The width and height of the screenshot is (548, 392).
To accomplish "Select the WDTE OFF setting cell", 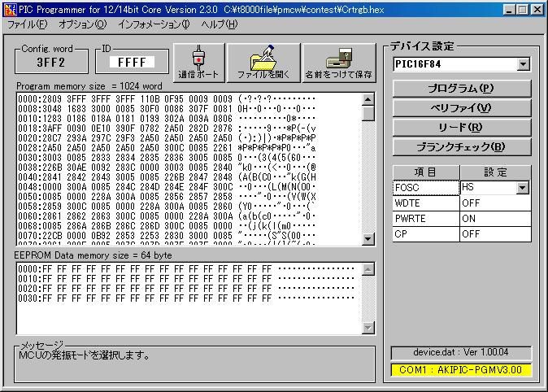I will click(x=494, y=203).
